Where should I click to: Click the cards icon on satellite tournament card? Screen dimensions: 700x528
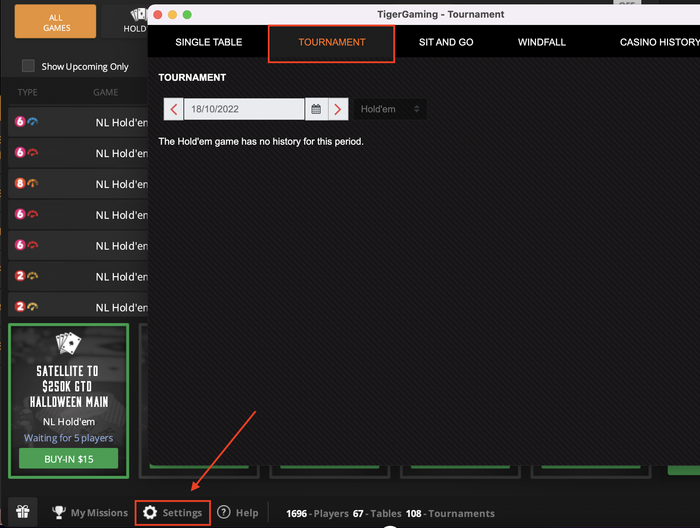(68, 343)
